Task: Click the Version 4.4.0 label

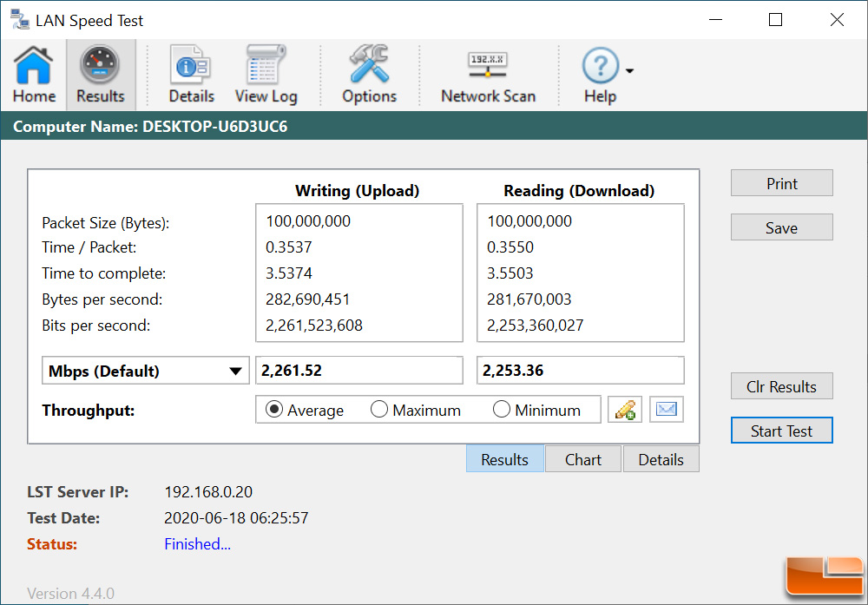Action: [70, 594]
